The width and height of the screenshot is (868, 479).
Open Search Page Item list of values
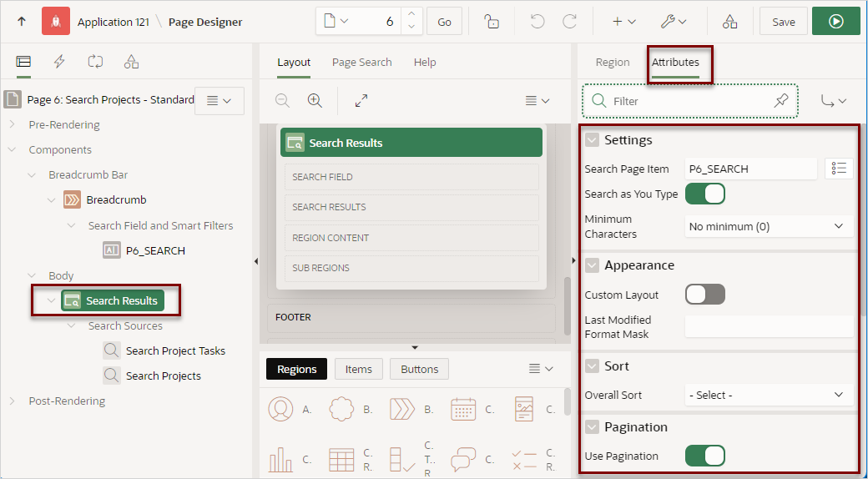pos(840,169)
